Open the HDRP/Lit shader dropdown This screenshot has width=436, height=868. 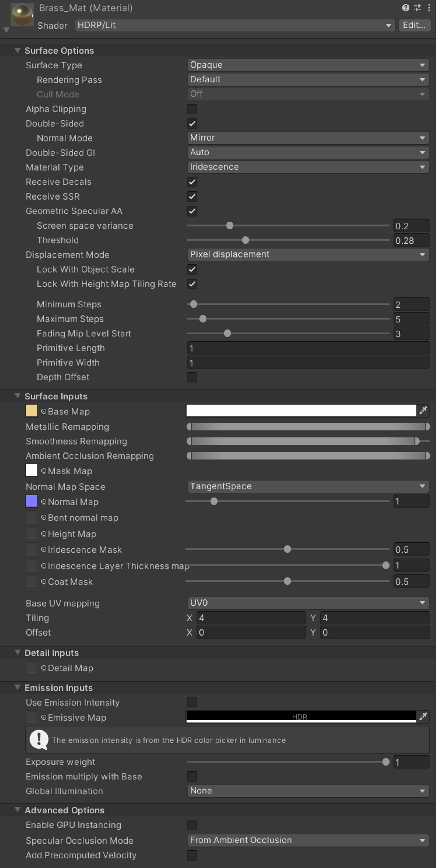point(235,25)
